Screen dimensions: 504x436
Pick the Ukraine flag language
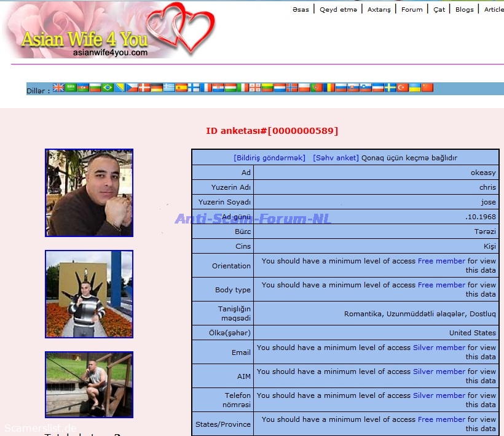pos(415,88)
